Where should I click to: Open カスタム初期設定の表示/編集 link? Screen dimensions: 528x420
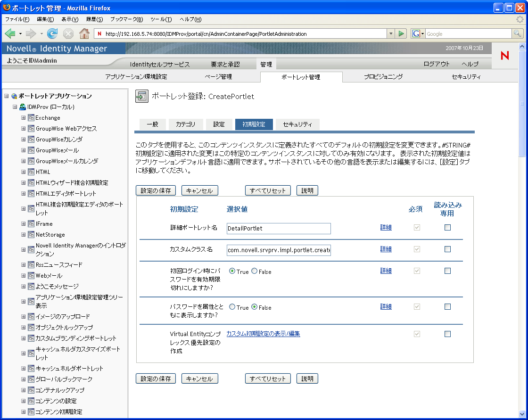264,333
